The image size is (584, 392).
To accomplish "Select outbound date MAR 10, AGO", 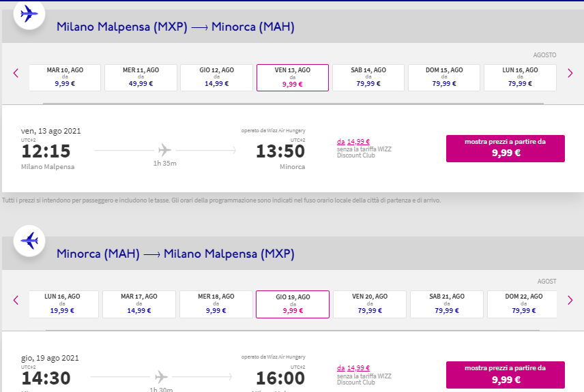I will pos(65,77).
